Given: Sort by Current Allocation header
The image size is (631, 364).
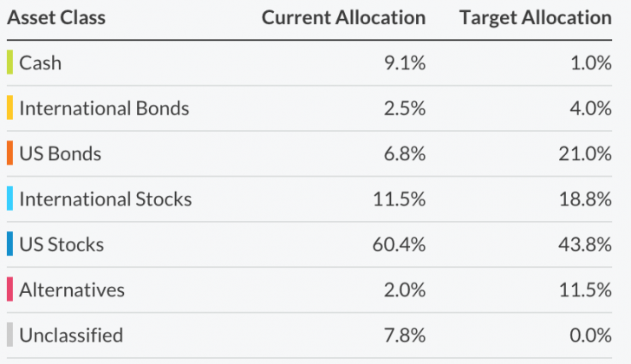Looking at the screenshot, I should click(343, 17).
